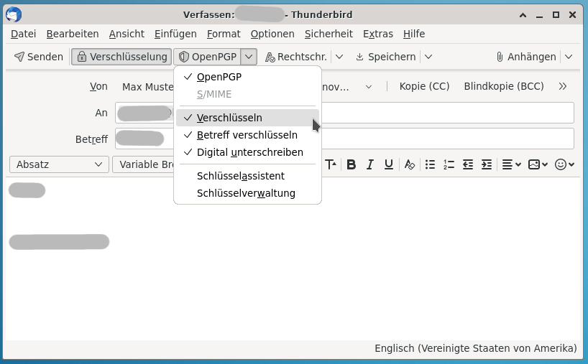This screenshot has height=364, width=588.
Task: Toggle Digital unterschreiben option
Action: point(247,152)
